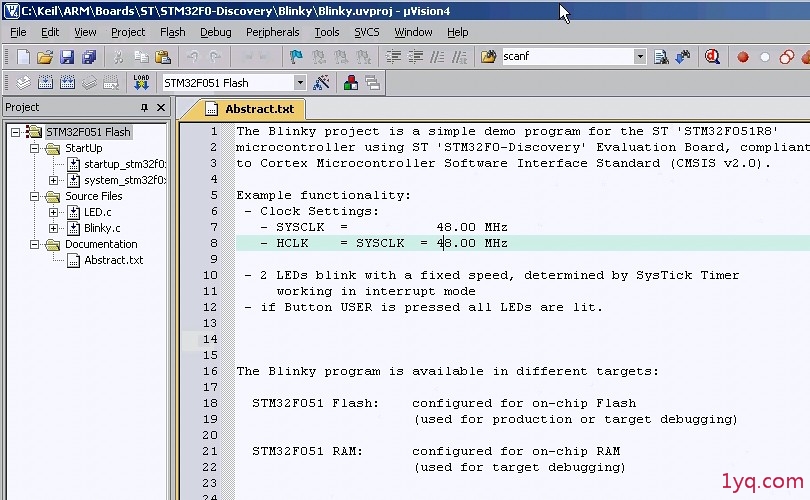
Task: Open the SVCS menu
Action: click(x=367, y=32)
